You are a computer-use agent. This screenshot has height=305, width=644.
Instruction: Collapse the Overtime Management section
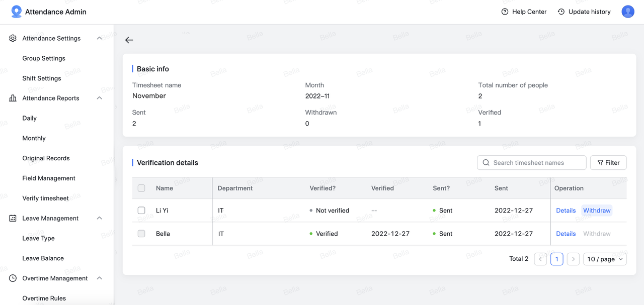click(x=99, y=278)
